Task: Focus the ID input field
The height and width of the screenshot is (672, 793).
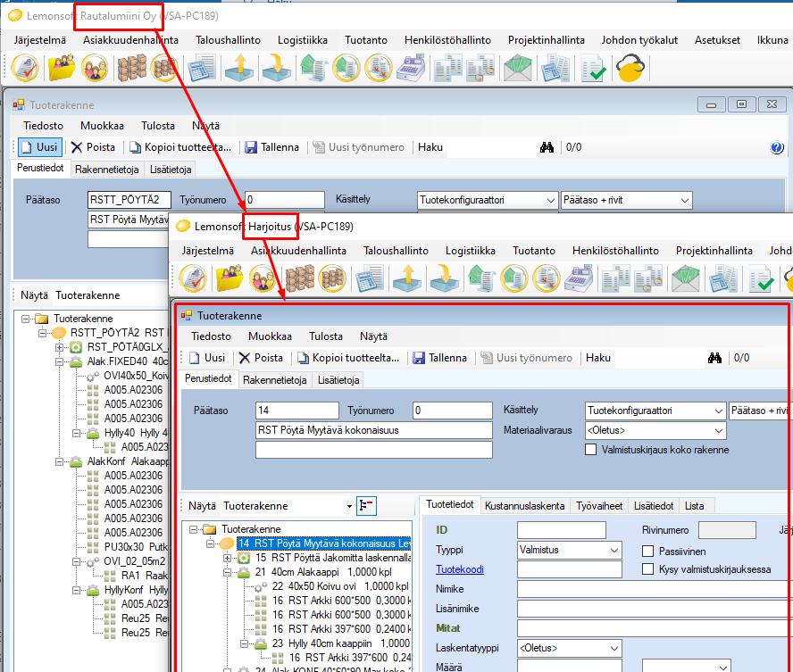Action: click(x=562, y=530)
